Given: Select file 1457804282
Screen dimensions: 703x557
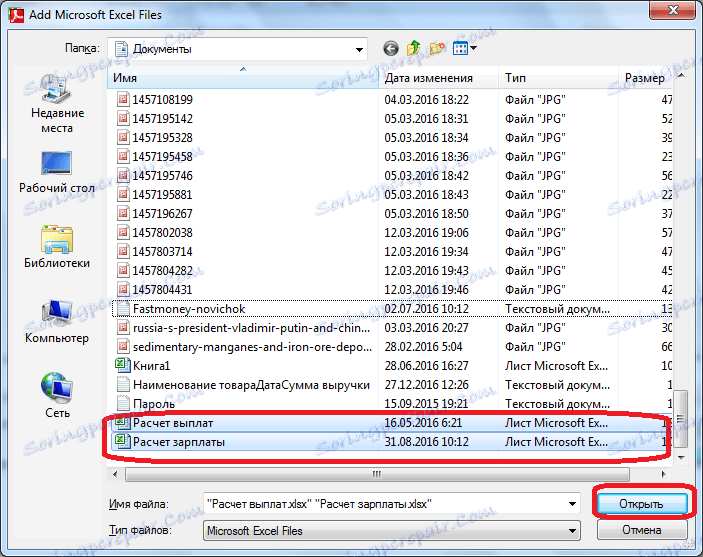Looking at the screenshot, I should [x=162, y=270].
